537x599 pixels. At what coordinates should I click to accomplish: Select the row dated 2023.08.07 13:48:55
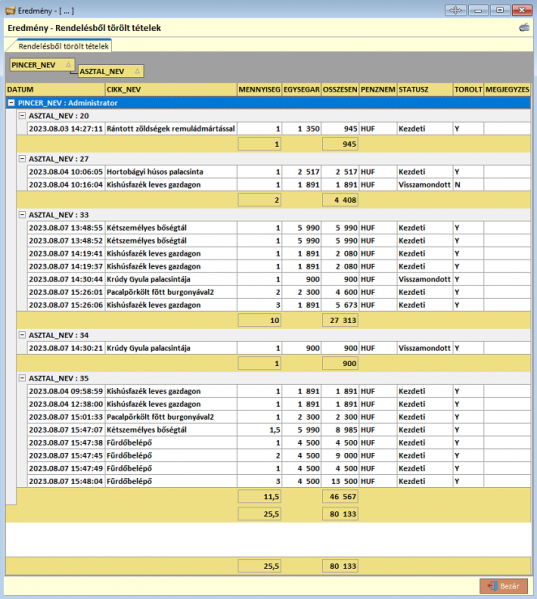tap(279, 228)
